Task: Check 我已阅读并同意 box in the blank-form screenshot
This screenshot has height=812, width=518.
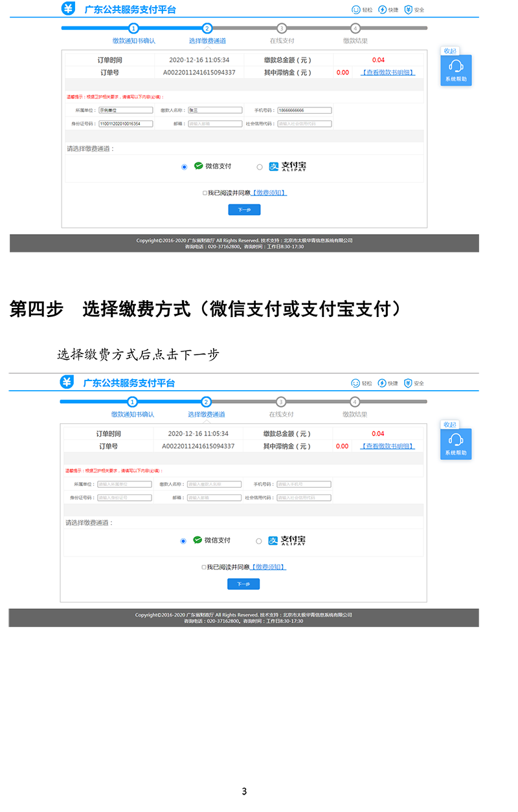Action: pos(204,567)
